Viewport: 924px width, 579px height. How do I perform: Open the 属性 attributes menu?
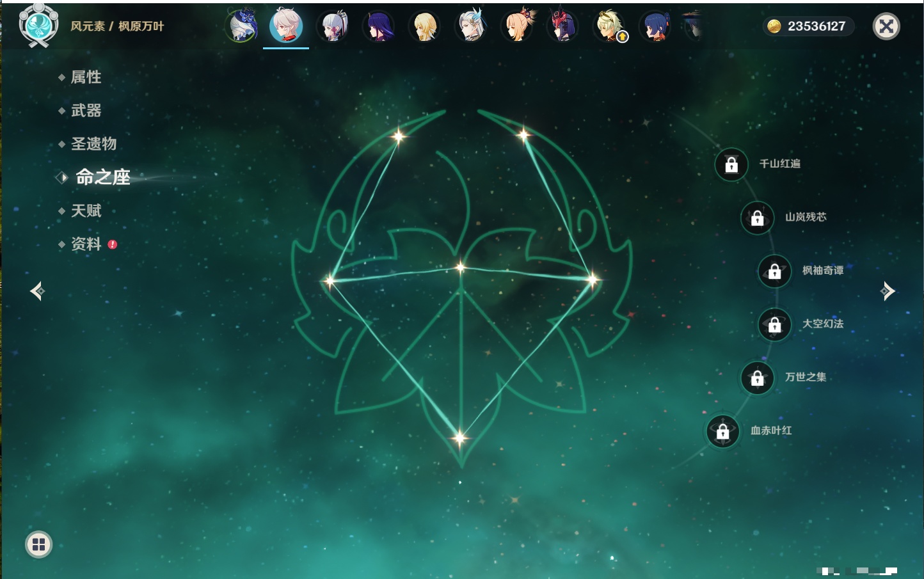86,77
